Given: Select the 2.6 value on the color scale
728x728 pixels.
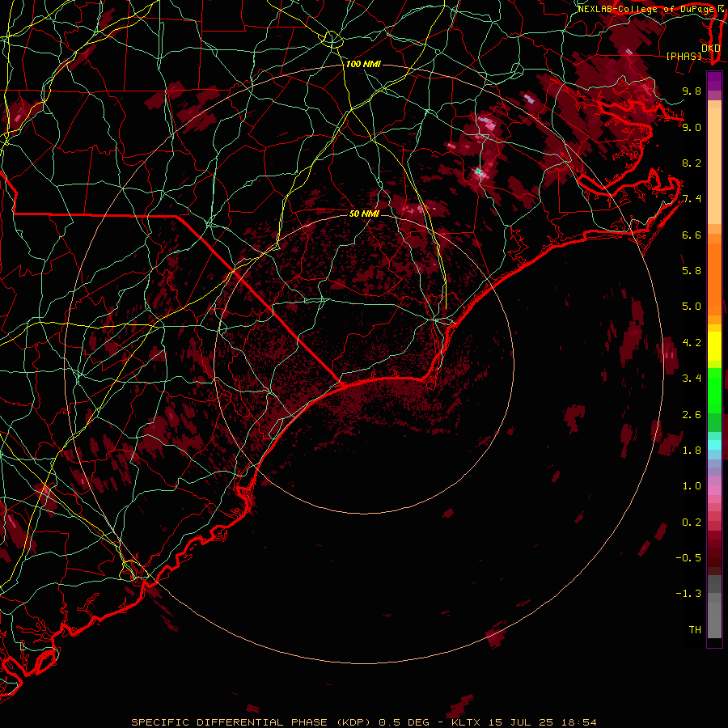Looking at the screenshot, I should [x=692, y=415].
